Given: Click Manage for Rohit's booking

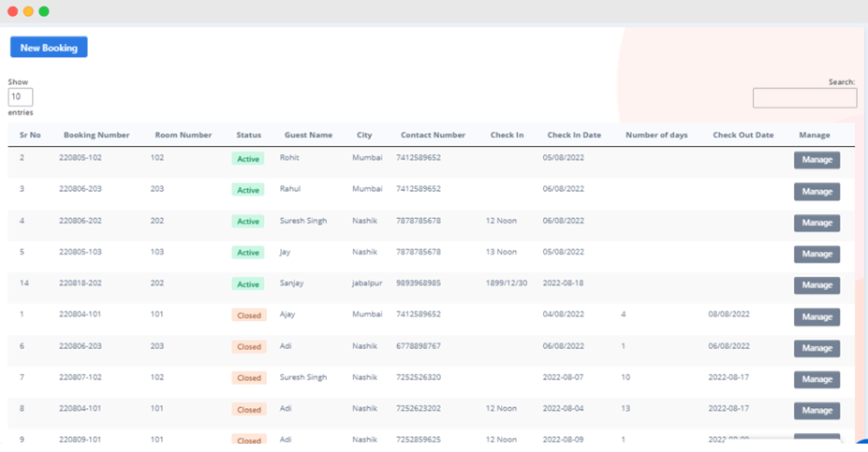Looking at the screenshot, I should coord(817,160).
